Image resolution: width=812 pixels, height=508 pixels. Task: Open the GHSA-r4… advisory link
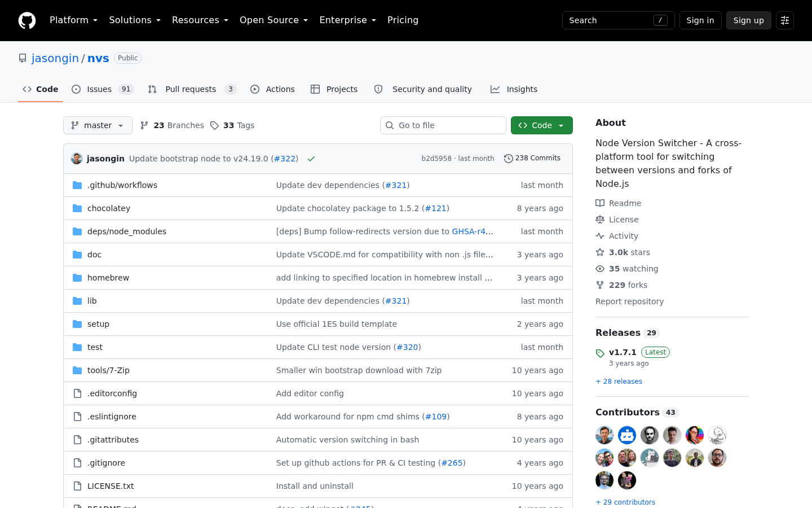click(x=473, y=231)
